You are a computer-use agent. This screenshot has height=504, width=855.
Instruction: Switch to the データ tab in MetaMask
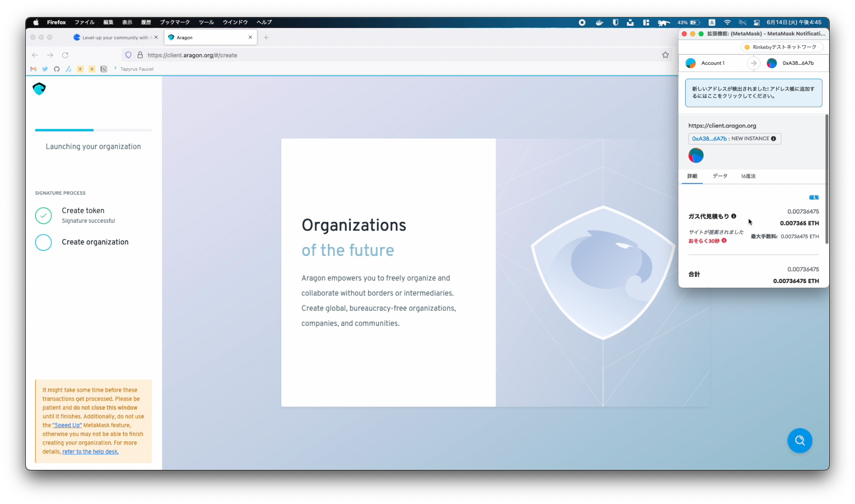pos(720,176)
